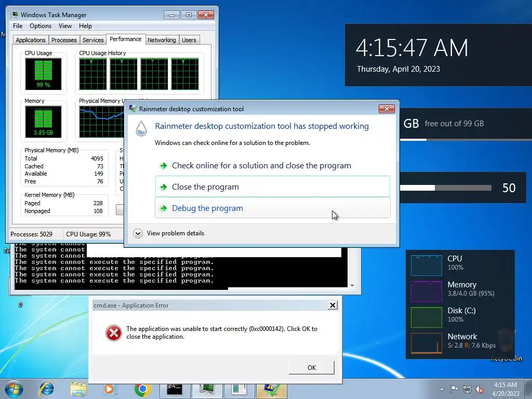Switch to the Networking tab
Image resolution: width=532 pixels, height=399 pixels.
(162, 40)
